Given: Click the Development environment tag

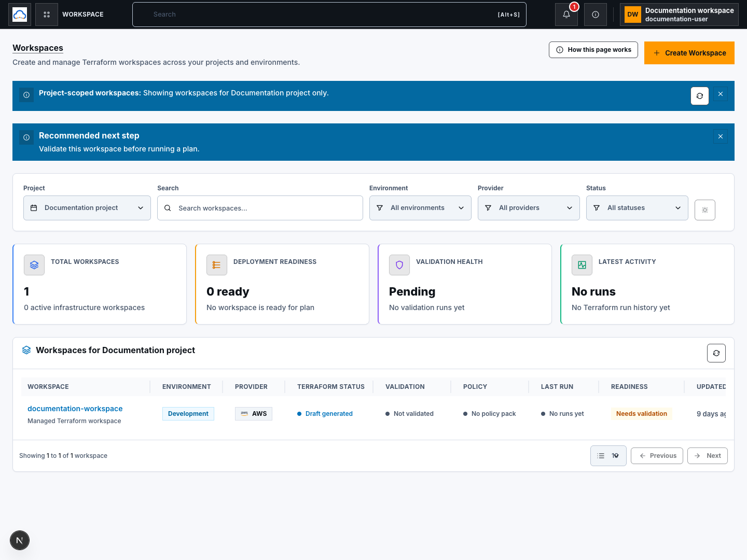Looking at the screenshot, I should (x=188, y=414).
